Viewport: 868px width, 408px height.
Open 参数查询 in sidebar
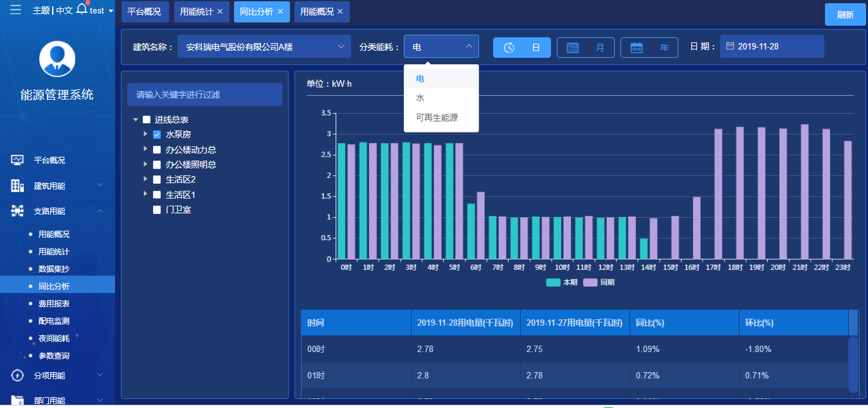click(x=54, y=356)
